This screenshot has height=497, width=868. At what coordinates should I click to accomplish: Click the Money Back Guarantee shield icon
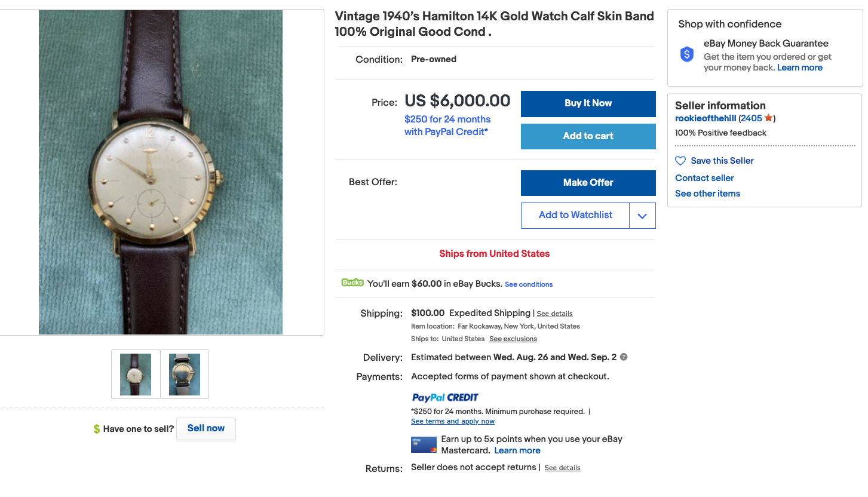687,54
